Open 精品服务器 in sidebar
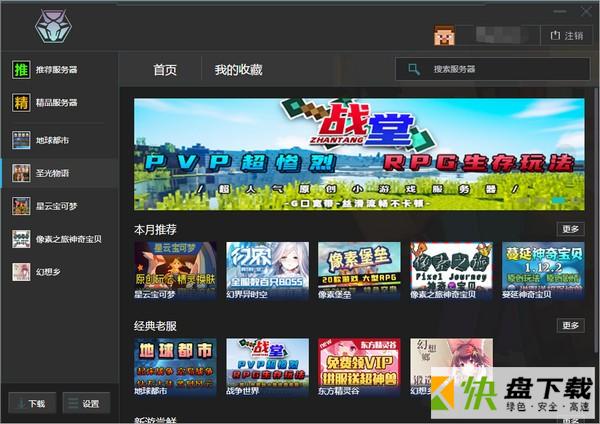600x424 pixels. pyautogui.click(x=57, y=103)
